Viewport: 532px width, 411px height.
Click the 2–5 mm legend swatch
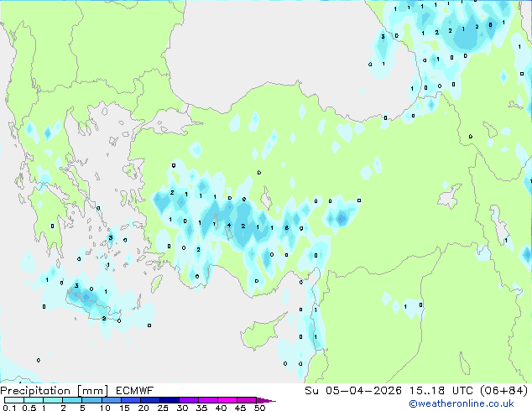coord(72,400)
